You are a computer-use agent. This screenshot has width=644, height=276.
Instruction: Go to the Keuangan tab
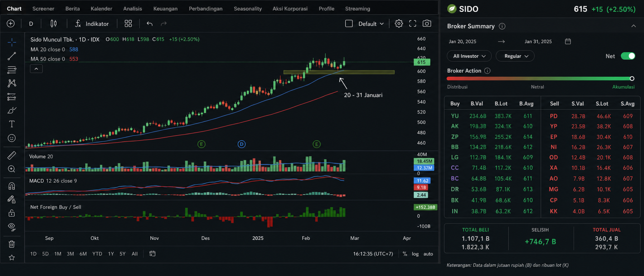165,9
